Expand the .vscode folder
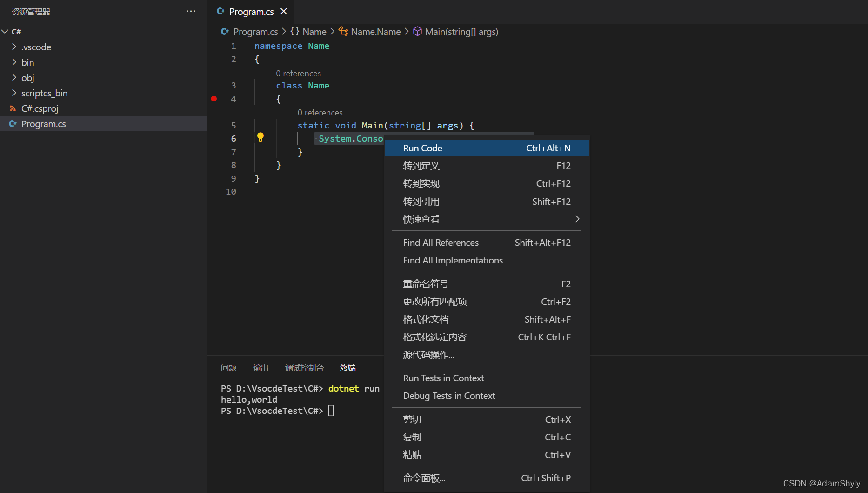This screenshot has height=493, width=868. [14, 47]
